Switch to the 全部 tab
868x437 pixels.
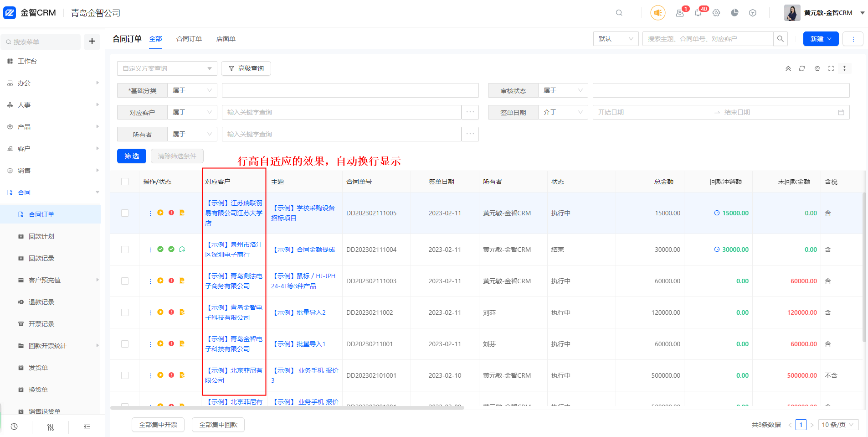click(x=155, y=39)
